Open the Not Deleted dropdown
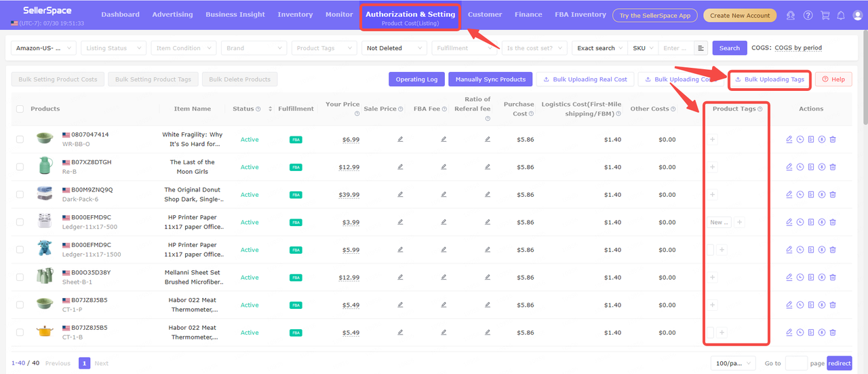The image size is (868, 374). tap(395, 48)
